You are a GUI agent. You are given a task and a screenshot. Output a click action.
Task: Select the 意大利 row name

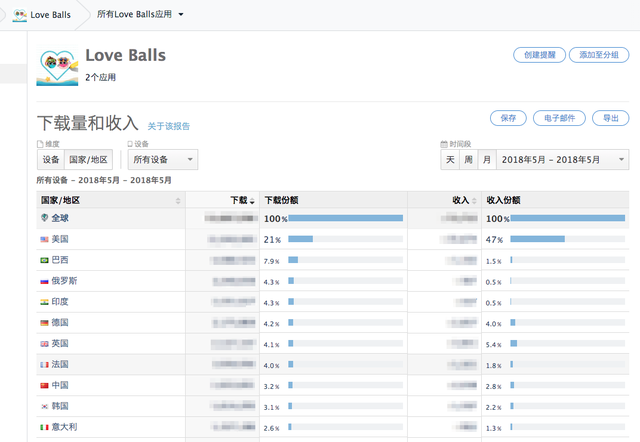click(64, 427)
